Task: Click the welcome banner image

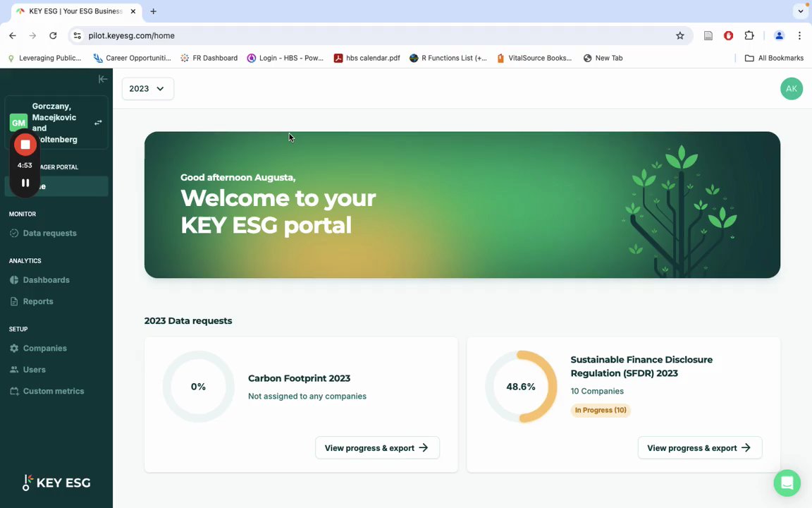Action: coord(462,205)
